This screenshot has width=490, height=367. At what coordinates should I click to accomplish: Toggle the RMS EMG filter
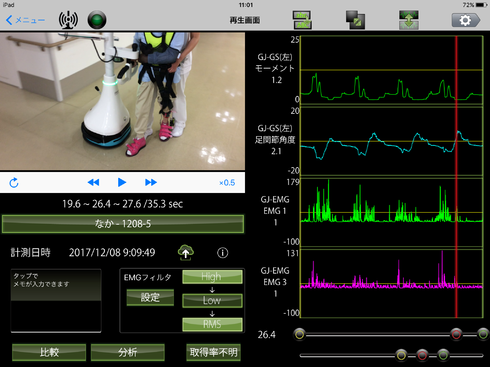pyautogui.click(x=212, y=324)
